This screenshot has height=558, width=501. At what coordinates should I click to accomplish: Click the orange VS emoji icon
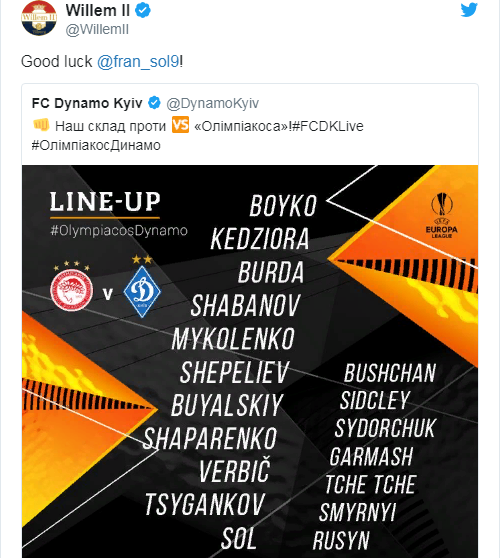180,125
